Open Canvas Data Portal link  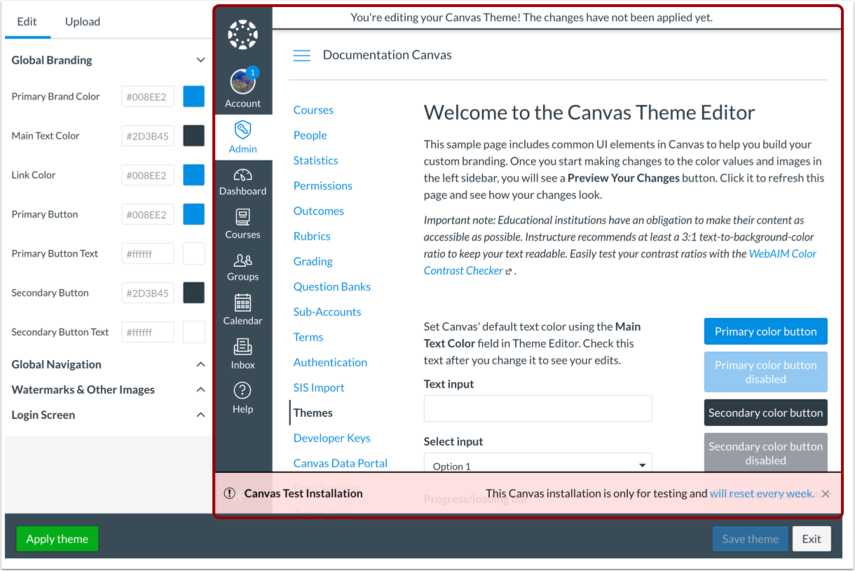coord(340,463)
